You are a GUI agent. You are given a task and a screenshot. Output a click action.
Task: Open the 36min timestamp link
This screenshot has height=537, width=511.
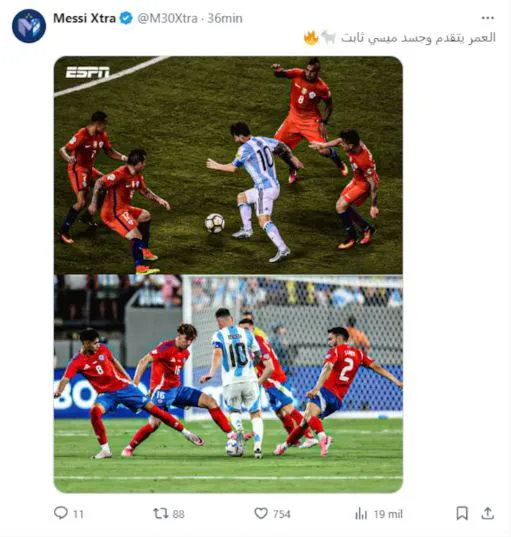tap(225, 18)
